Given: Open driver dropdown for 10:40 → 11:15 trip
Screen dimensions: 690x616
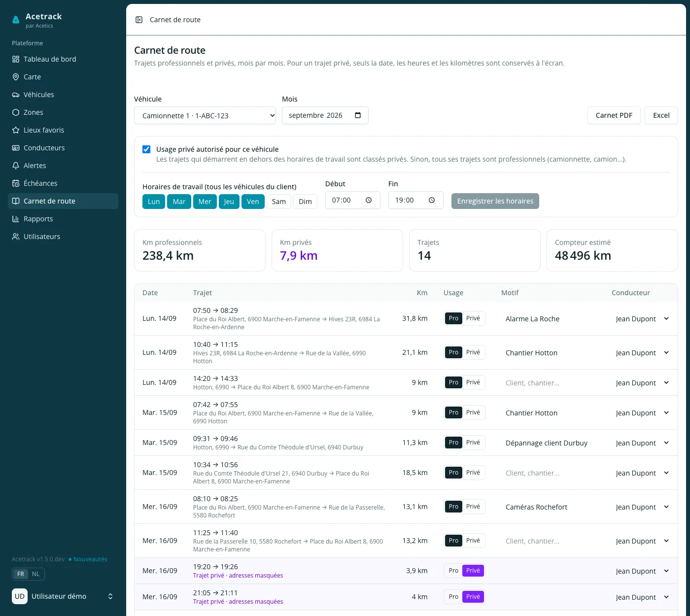Looking at the screenshot, I should pos(642,353).
